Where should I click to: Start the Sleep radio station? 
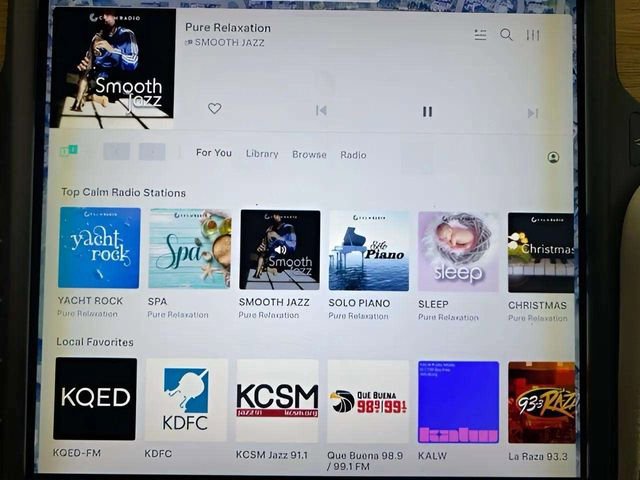tap(457, 251)
